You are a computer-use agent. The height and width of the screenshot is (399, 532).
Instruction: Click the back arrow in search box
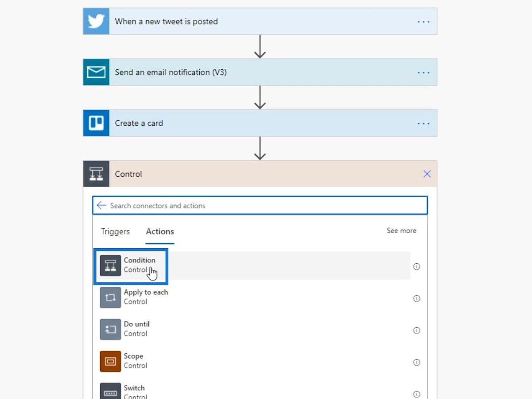[101, 205]
